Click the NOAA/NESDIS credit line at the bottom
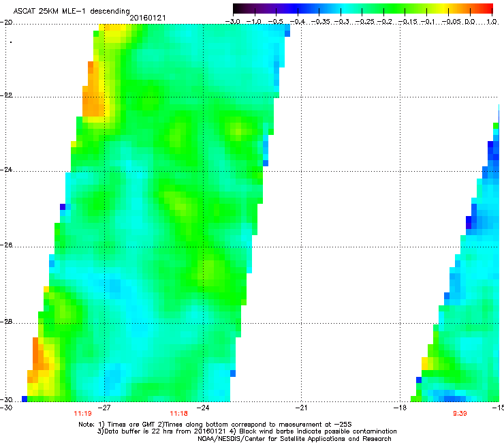The width and height of the screenshot is (504, 443). coord(294,439)
